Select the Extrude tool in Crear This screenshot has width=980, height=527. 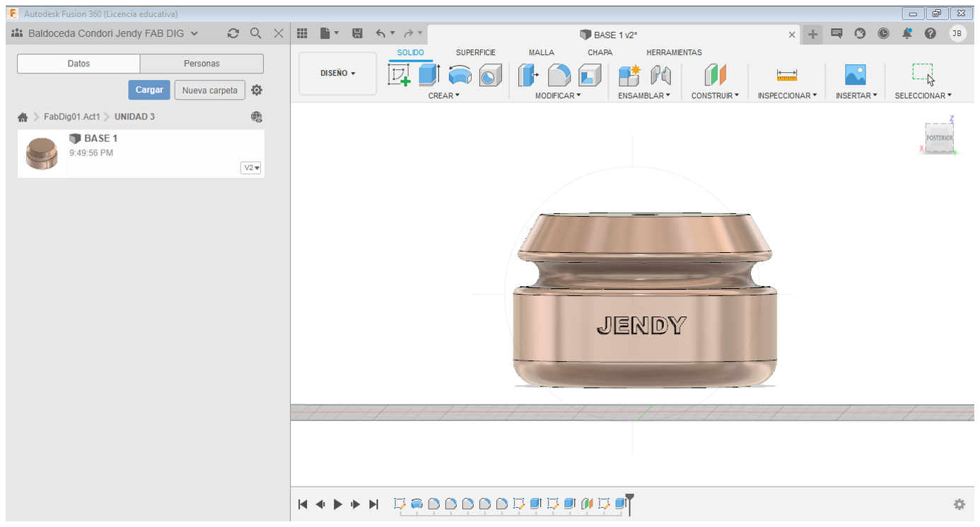click(x=429, y=75)
